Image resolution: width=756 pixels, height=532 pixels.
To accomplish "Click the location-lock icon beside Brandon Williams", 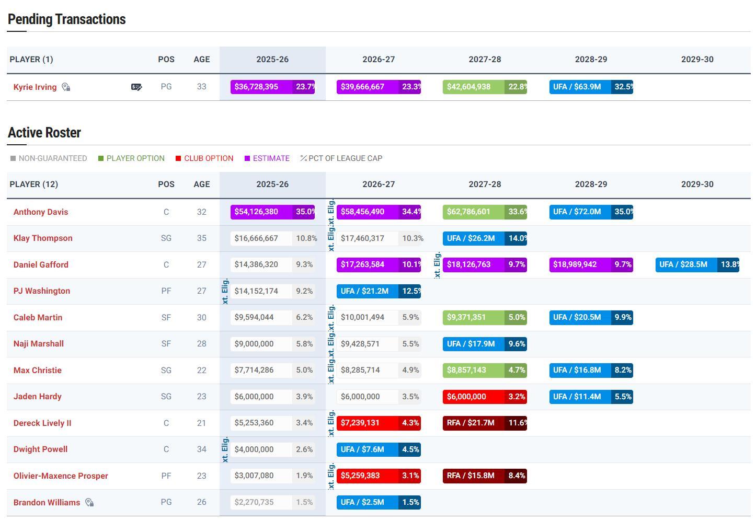I will [x=89, y=503].
